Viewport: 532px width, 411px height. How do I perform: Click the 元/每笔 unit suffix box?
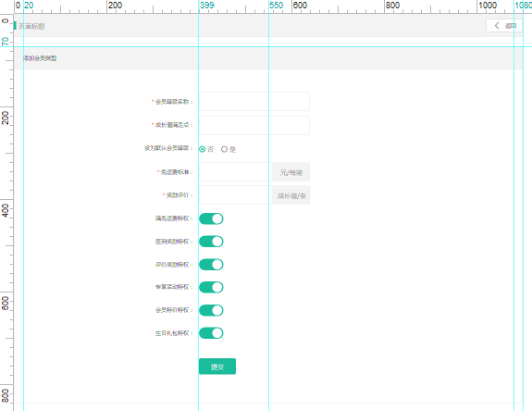291,172
